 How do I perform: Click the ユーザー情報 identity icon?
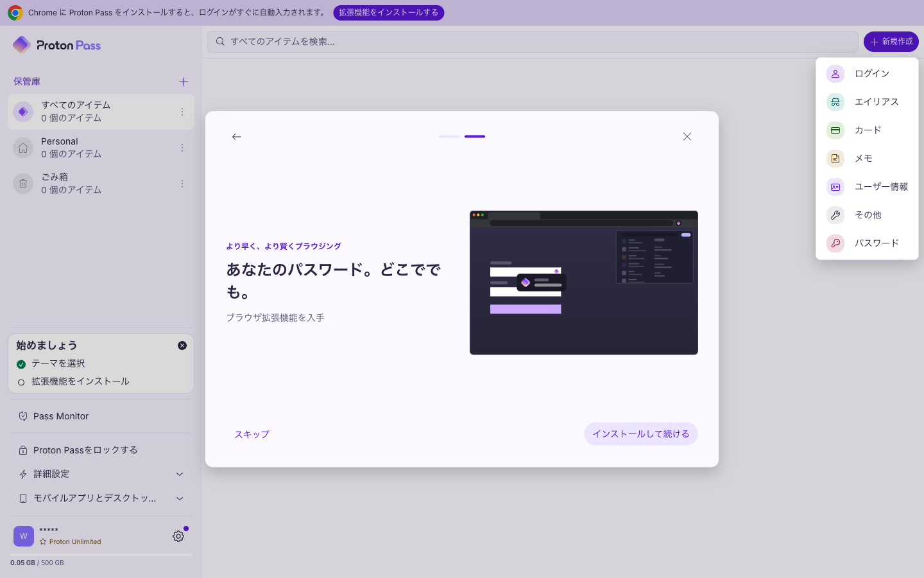pos(835,187)
